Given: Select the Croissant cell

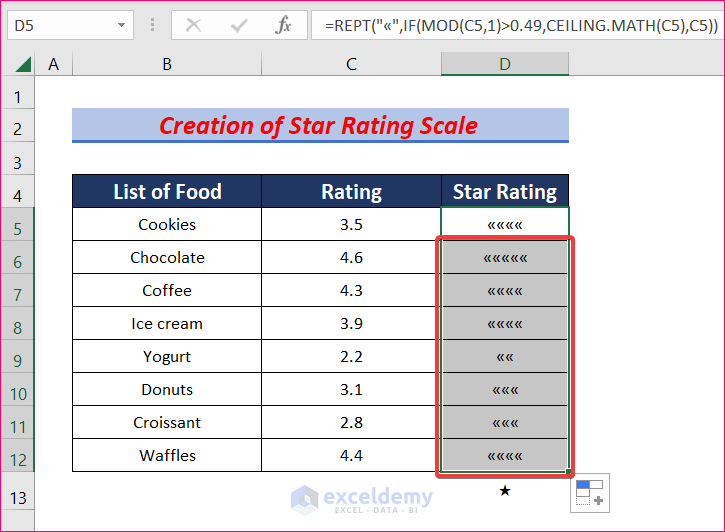Looking at the screenshot, I should point(167,422).
